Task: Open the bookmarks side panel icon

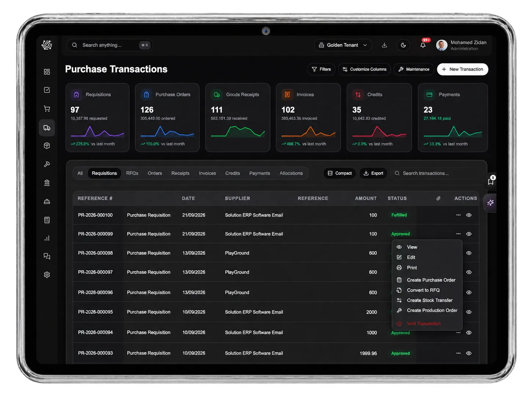Action: [490, 181]
